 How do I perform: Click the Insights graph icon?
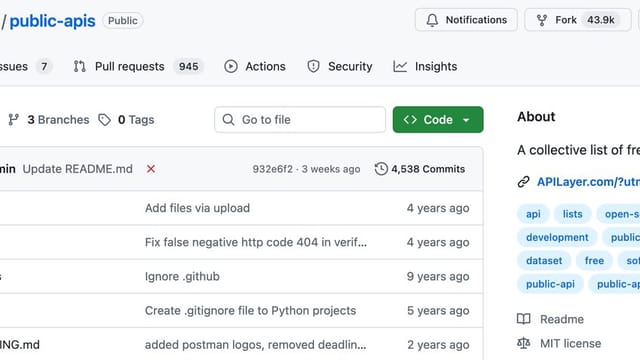tap(400, 66)
